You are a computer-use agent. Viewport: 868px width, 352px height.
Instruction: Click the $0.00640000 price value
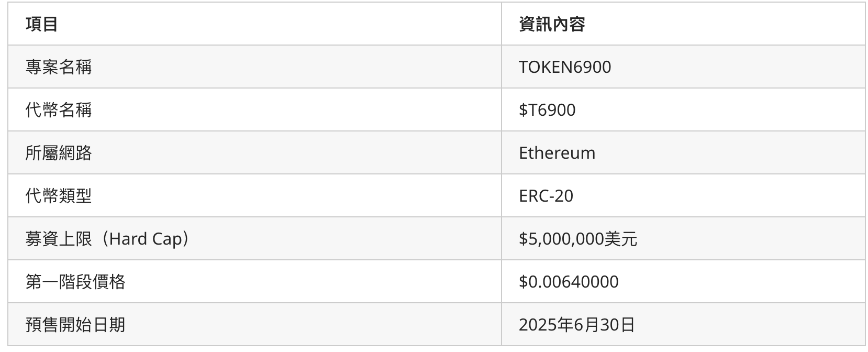coord(568,282)
